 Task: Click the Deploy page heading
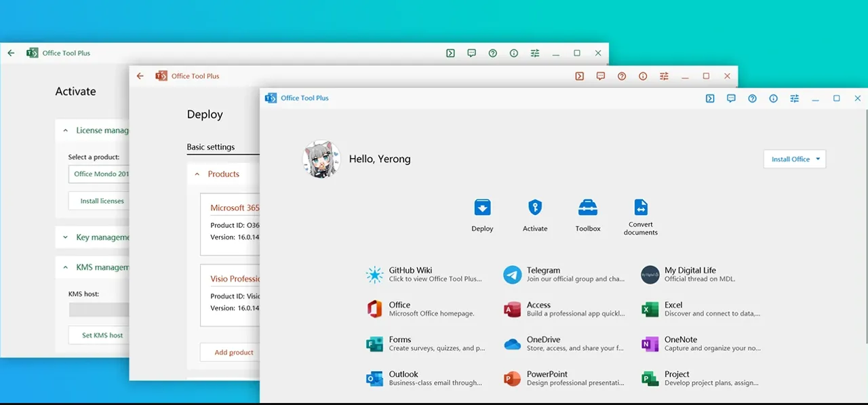pyautogui.click(x=205, y=115)
